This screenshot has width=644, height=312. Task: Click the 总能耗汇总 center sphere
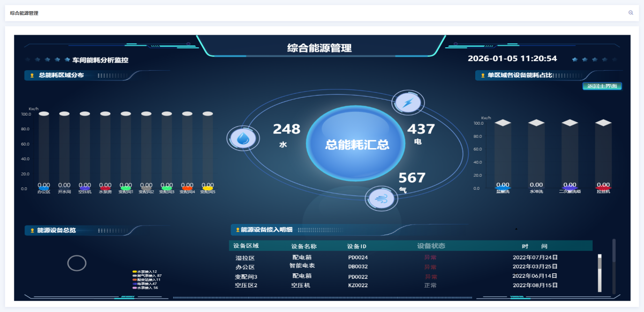coord(357,144)
